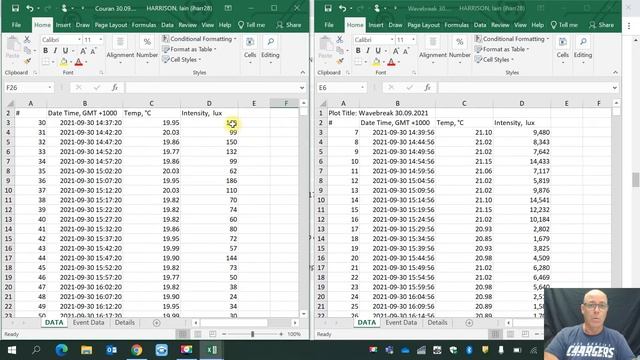Click Tell me search in left window

(x=251, y=25)
